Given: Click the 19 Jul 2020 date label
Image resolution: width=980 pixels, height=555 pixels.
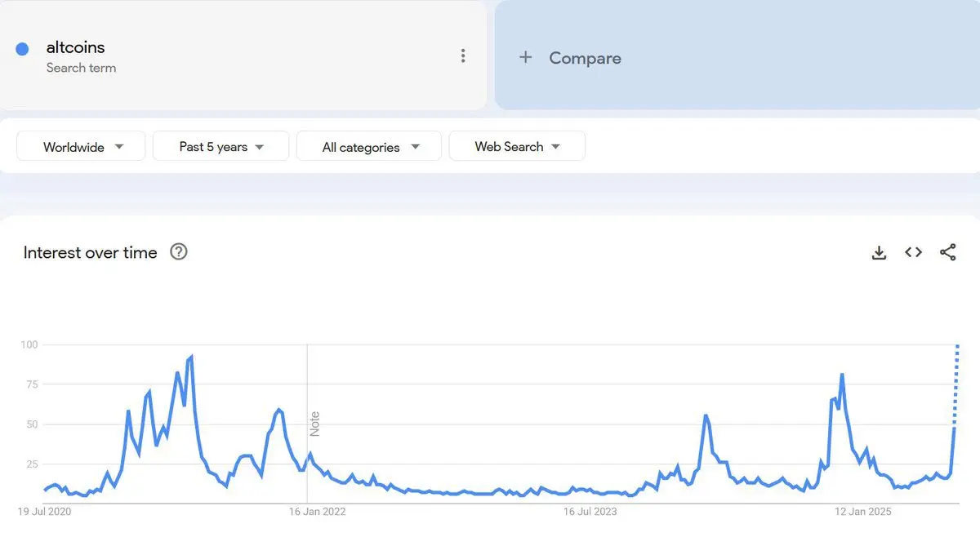Looking at the screenshot, I should pos(46,512).
